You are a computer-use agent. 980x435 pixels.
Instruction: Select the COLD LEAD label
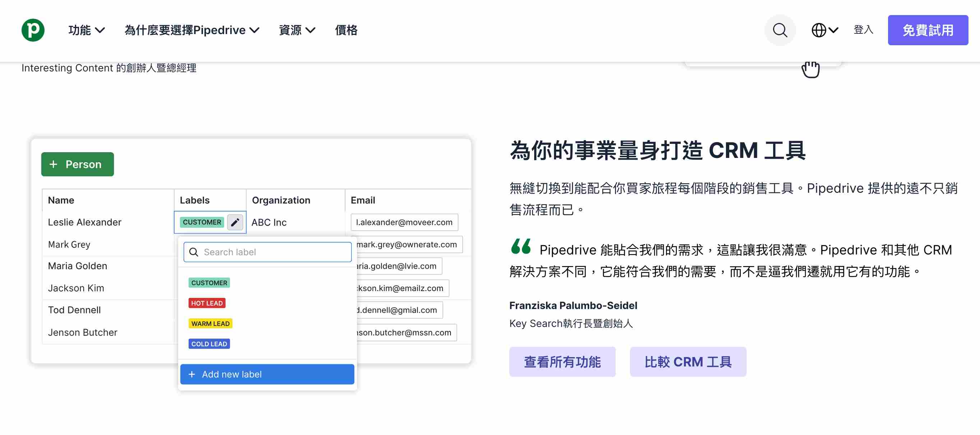coord(209,344)
